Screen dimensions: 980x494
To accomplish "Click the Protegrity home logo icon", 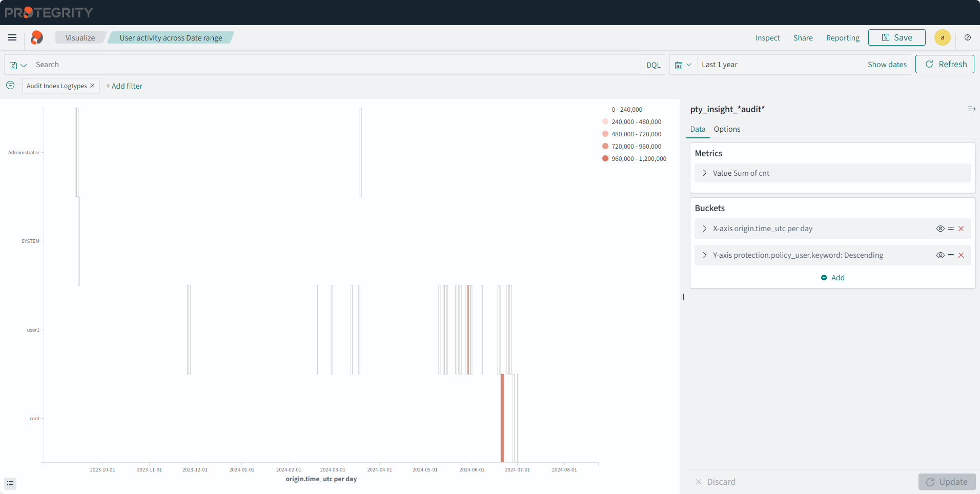I will pos(37,37).
